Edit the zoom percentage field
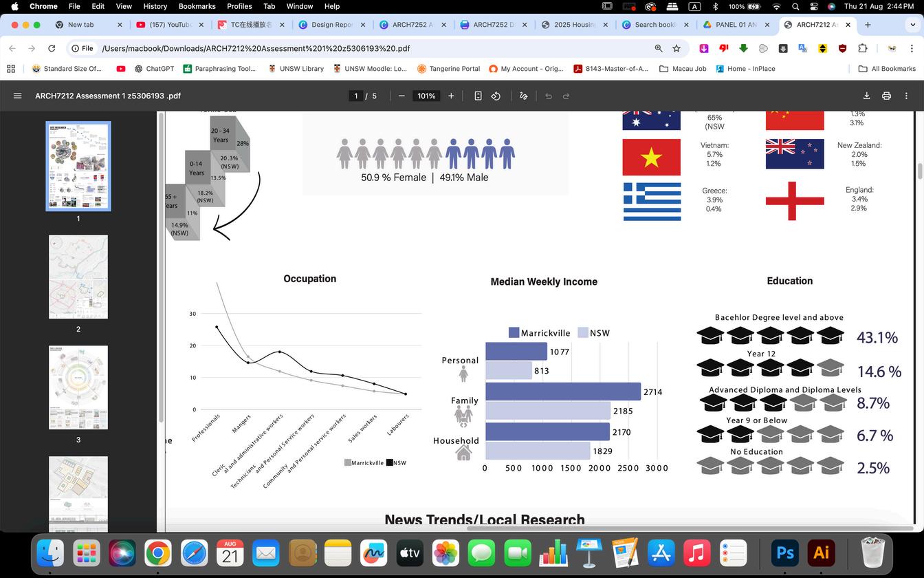 [x=426, y=96]
